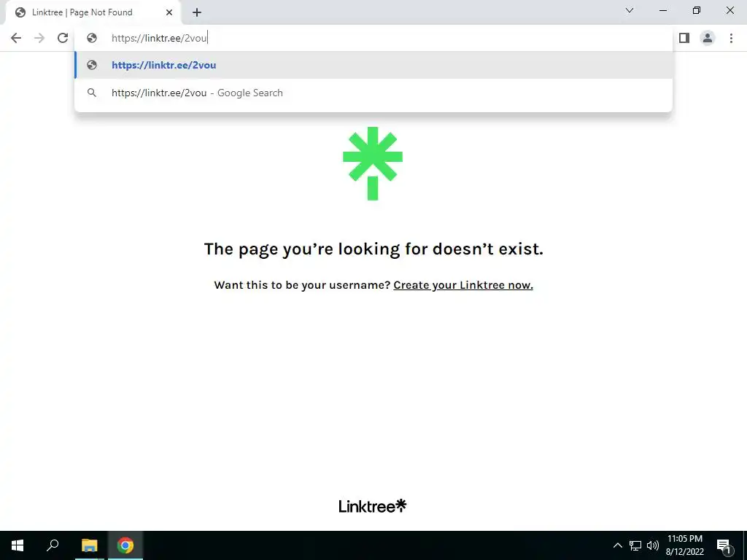This screenshot has height=560, width=747.
Task: Click the Chrome icon in the taskbar
Action: click(x=125, y=545)
